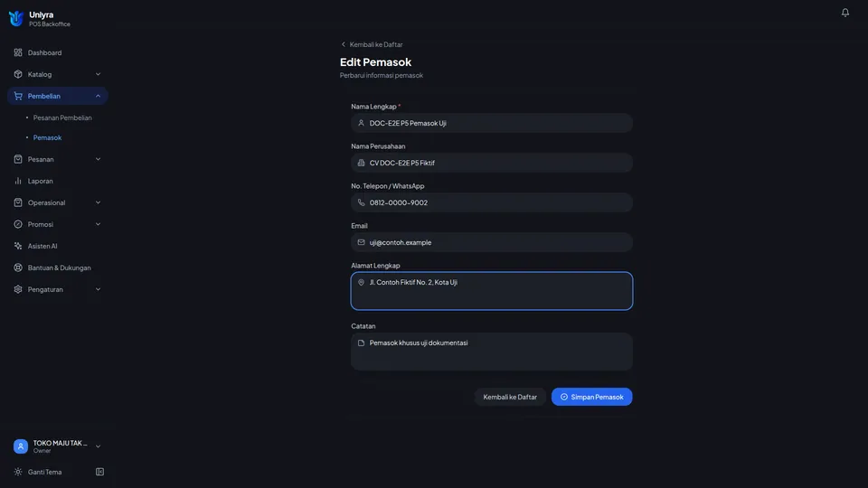868x488 pixels.
Task: Click map pin icon in Alamat field
Action: pos(361,282)
